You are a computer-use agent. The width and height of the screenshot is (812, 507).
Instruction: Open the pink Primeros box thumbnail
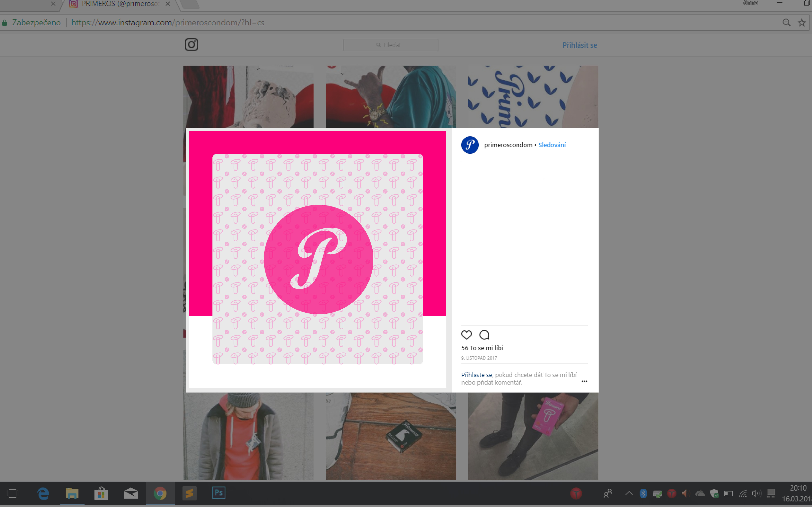(x=533, y=436)
